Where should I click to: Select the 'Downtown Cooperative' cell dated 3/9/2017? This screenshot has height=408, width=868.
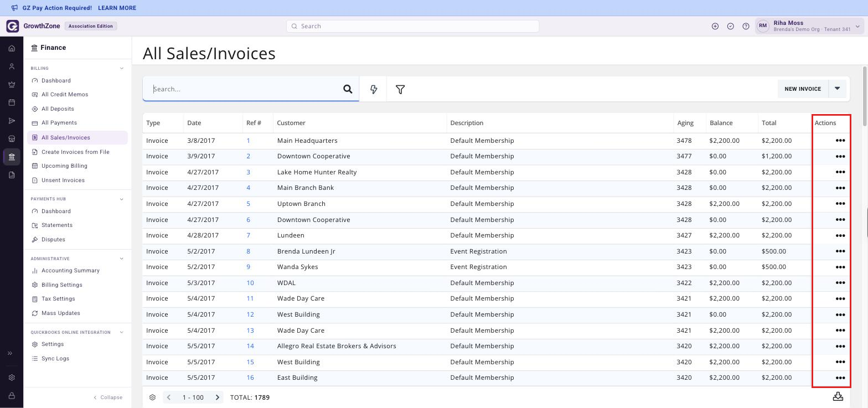314,156
